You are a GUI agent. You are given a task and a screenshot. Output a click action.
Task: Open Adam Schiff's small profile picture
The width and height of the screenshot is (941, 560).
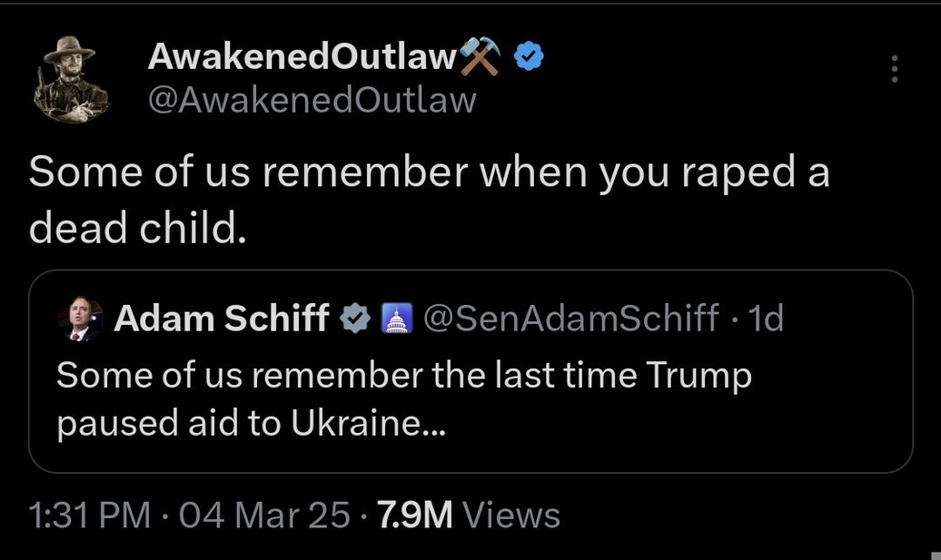tap(80, 319)
